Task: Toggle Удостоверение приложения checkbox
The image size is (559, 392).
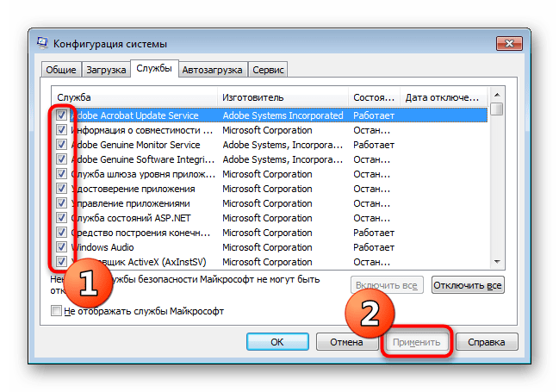Action: point(61,189)
